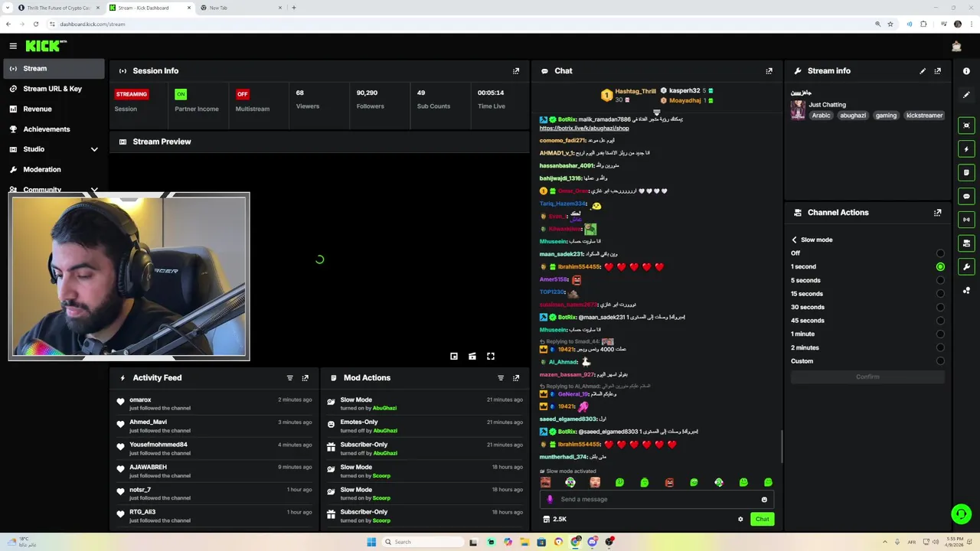Click the kickstreamer stream tag
The height and width of the screenshot is (551, 980).
pos(924,116)
